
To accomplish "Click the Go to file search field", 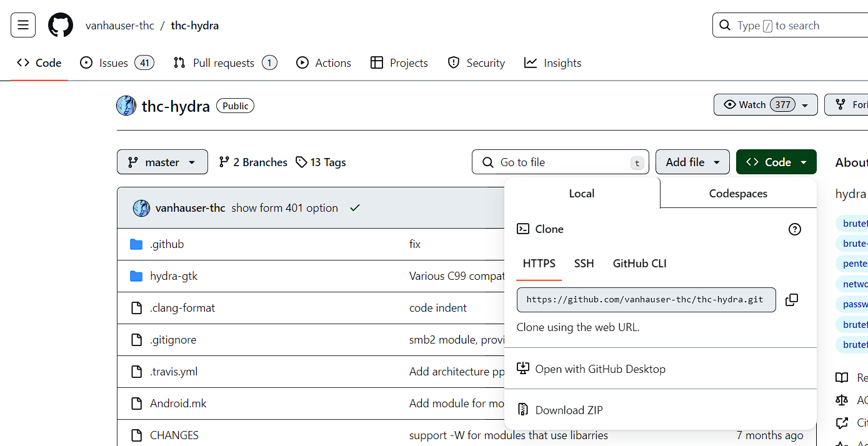I will [561, 162].
